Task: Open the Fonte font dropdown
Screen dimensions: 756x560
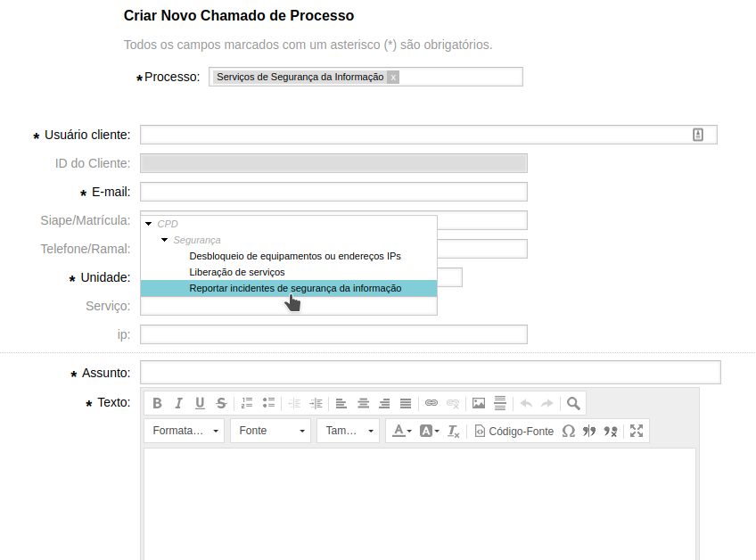Action: pyautogui.click(x=270, y=431)
